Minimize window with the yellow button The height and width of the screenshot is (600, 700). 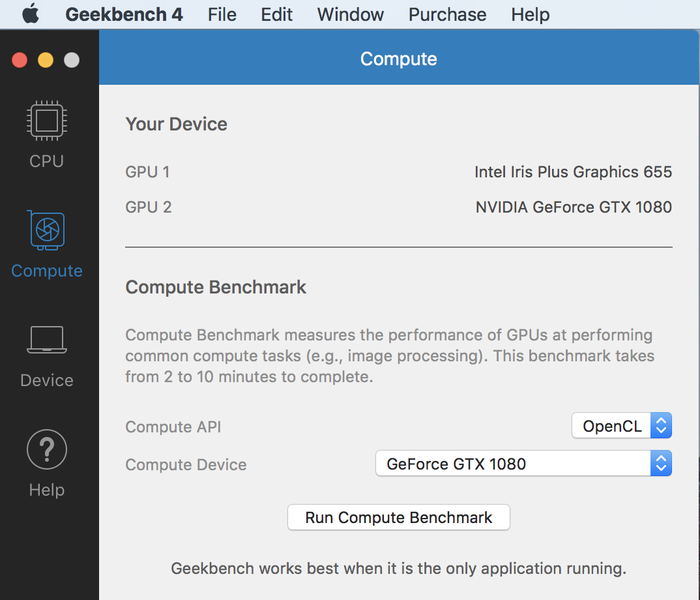coord(46,60)
